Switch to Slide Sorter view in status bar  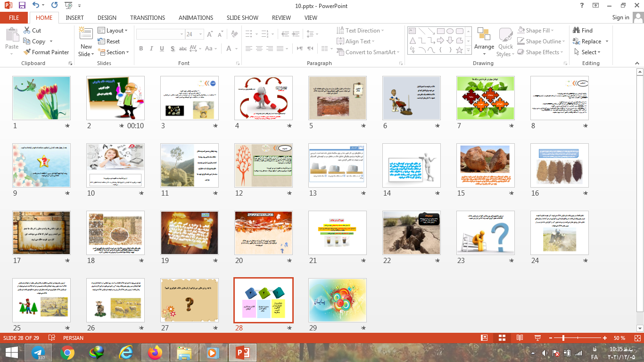coord(502,338)
